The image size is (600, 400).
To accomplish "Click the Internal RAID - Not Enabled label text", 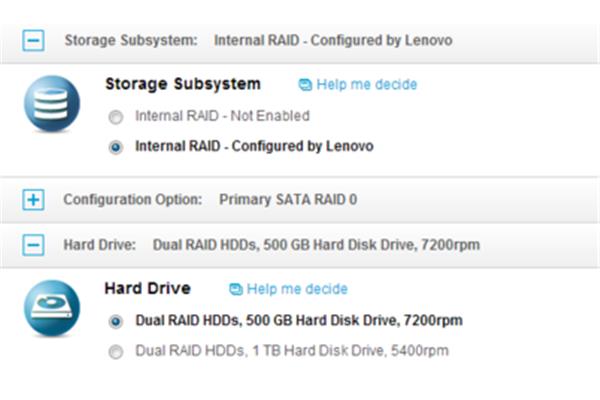I will [222, 116].
